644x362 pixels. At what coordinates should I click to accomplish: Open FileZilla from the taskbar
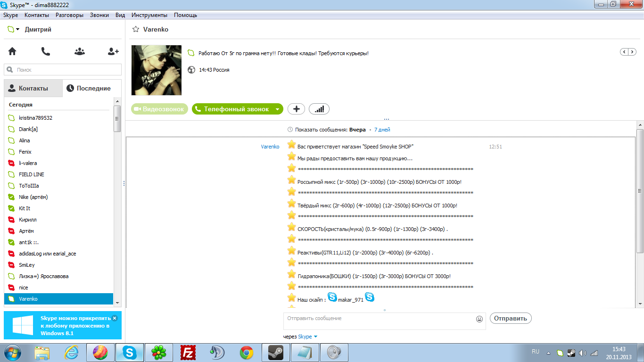tap(188, 353)
